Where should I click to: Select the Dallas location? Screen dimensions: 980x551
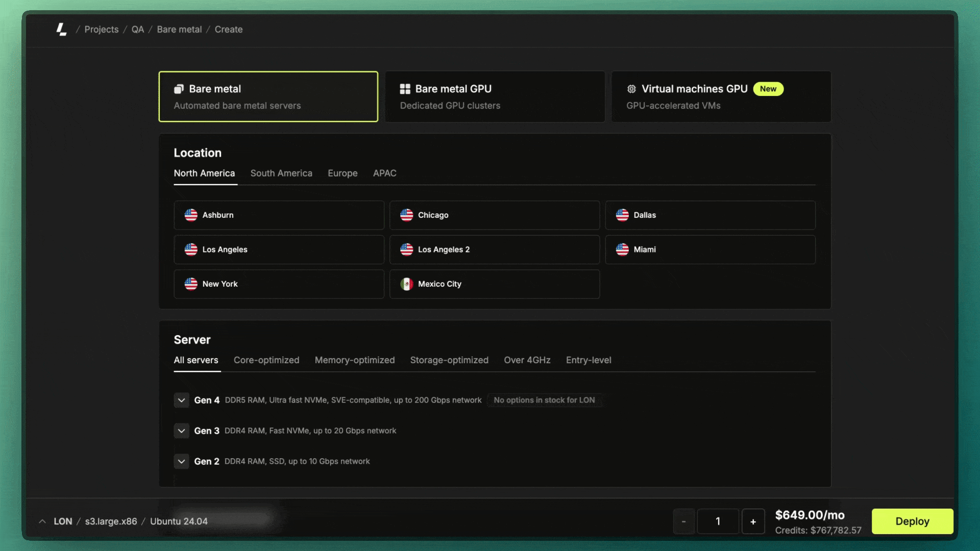(x=710, y=215)
